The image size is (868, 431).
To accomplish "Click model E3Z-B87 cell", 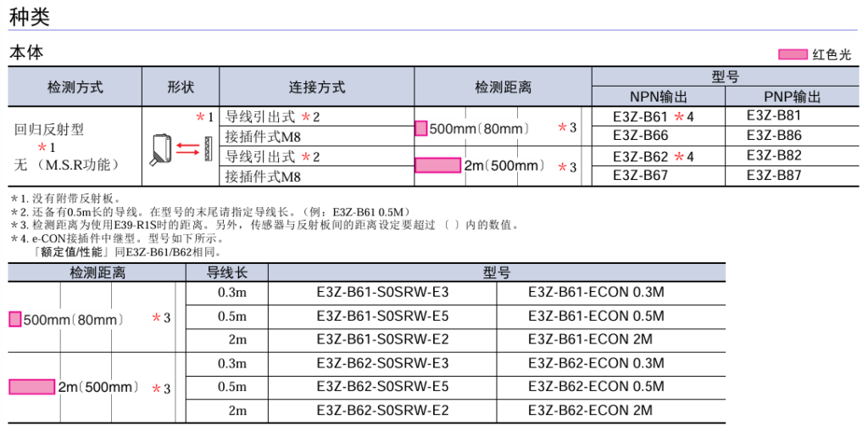I will point(774,176).
